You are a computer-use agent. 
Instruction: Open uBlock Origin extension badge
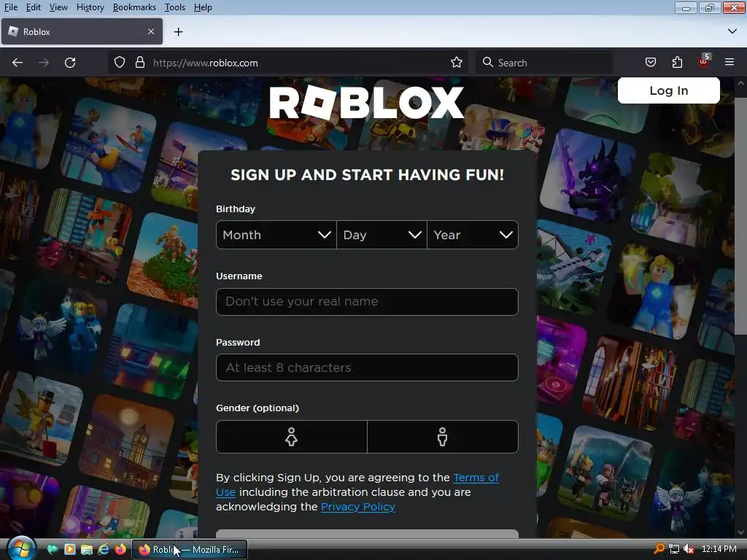pyautogui.click(x=704, y=61)
